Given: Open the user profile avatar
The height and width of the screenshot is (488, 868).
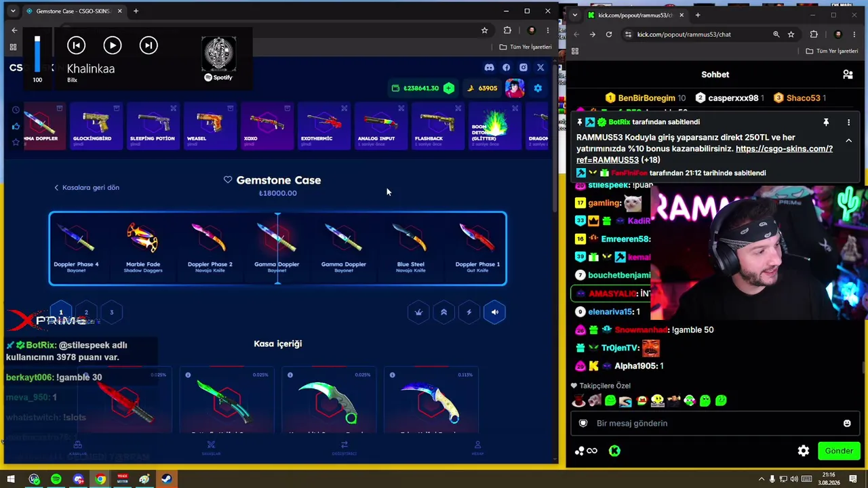Looking at the screenshot, I should pos(514,88).
